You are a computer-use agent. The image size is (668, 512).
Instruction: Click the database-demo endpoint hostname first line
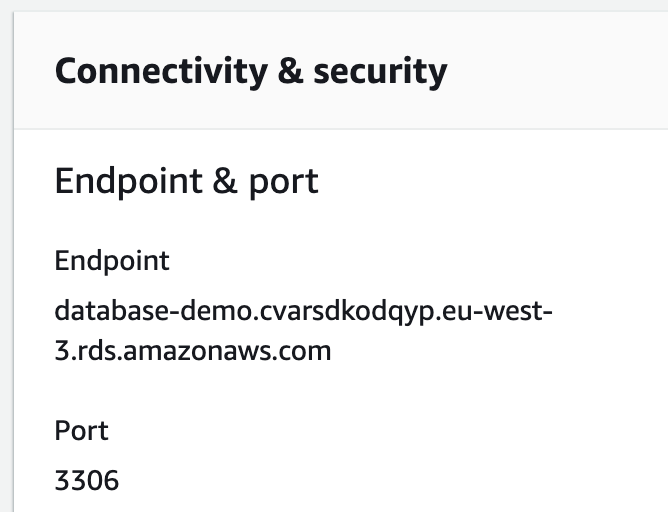303,313
